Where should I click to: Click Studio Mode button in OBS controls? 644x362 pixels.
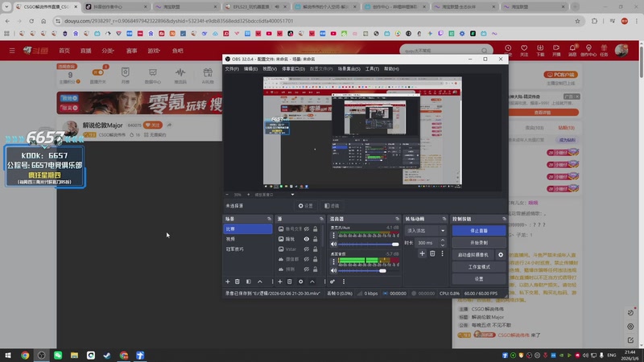(479, 267)
